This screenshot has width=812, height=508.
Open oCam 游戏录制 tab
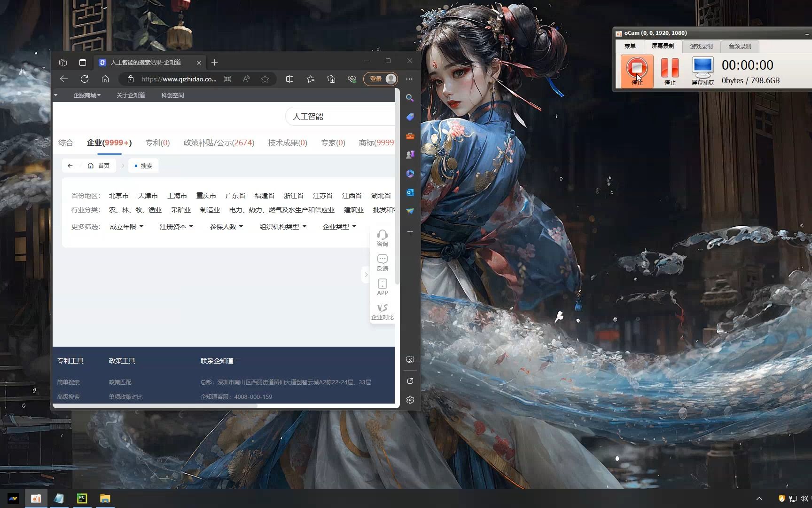[701, 46]
